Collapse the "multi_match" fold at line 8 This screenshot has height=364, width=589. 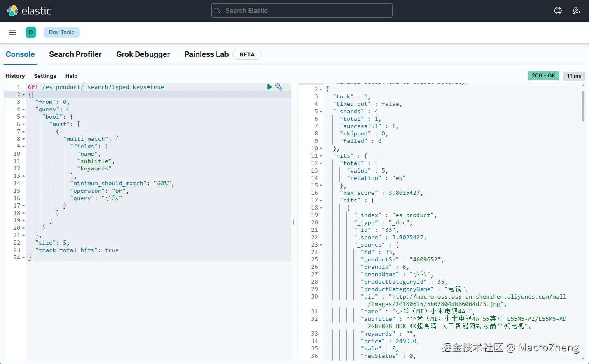coord(23,139)
